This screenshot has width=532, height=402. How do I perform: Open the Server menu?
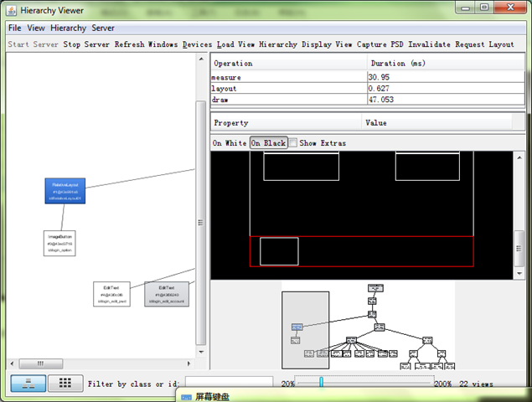(103, 28)
